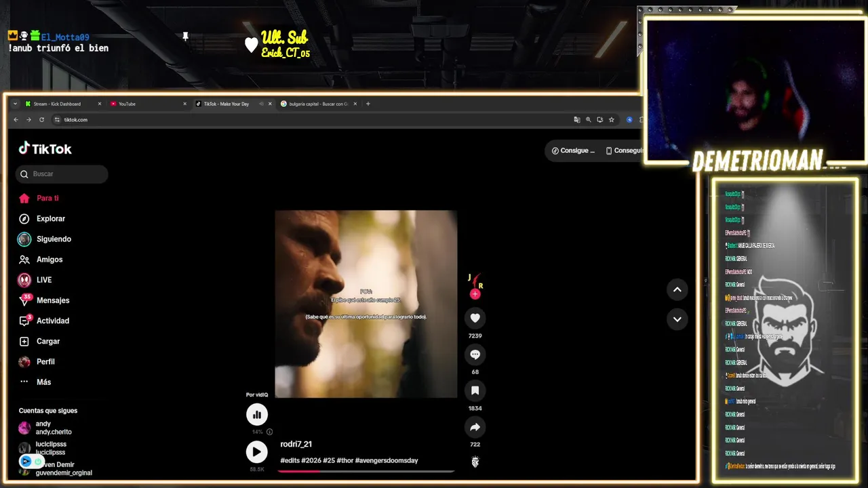Close the TikTok tab
The width and height of the screenshot is (868, 488).
(270, 104)
